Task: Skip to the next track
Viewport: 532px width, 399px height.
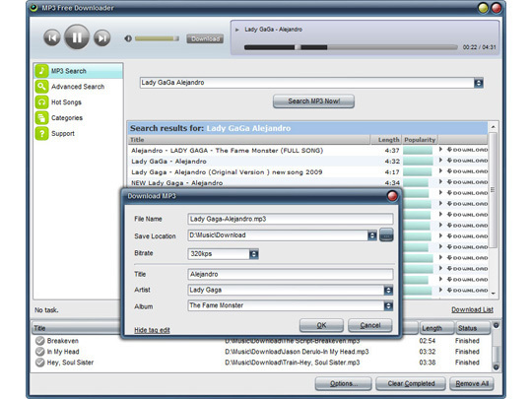Action: pyautogui.click(x=102, y=37)
